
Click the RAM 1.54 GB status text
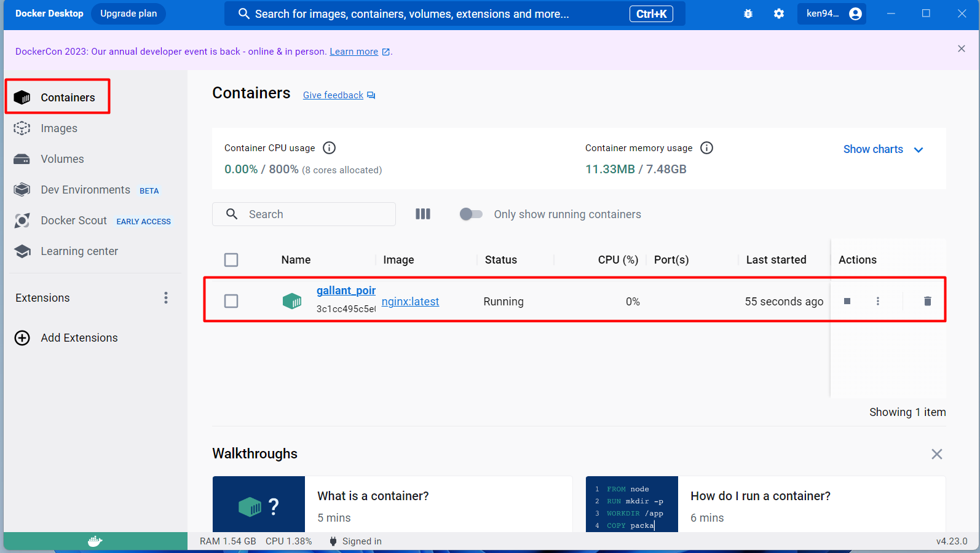click(x=227, y=541)
